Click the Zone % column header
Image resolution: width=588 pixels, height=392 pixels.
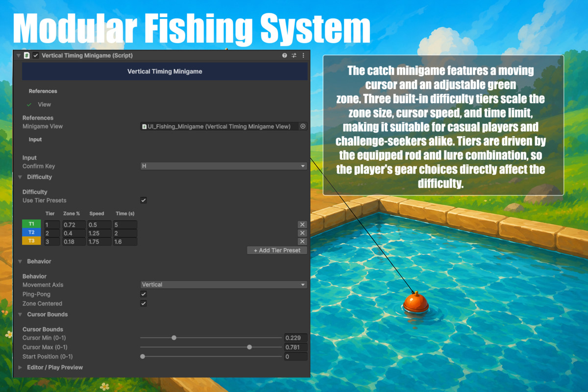pos(72,214)
